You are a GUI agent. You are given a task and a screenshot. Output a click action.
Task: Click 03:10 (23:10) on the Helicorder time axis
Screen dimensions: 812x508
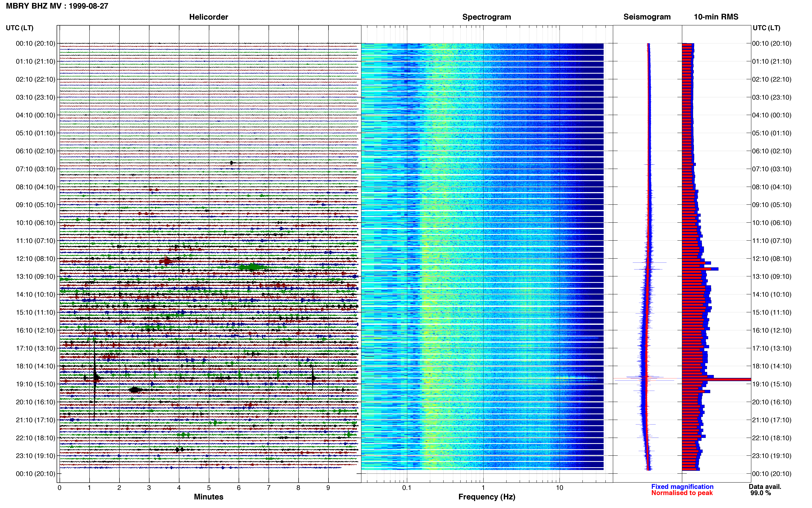point(36,97)
